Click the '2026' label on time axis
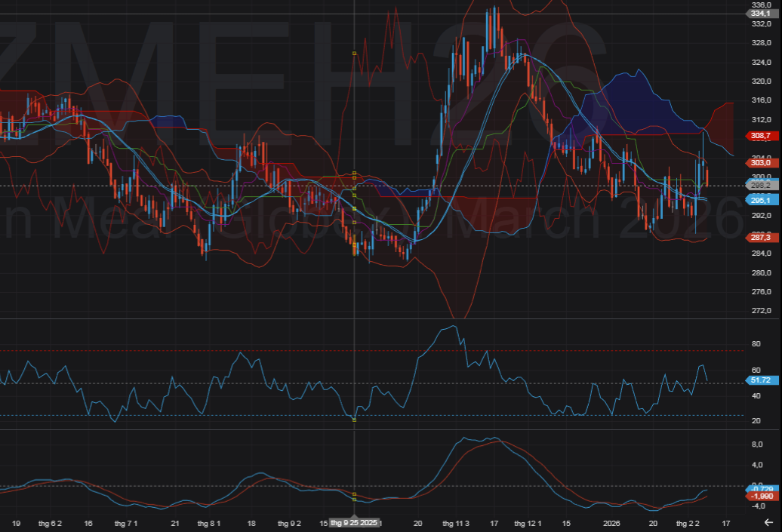Image resolution: width=782 pixels, height=532 pixels. [611, 523]
